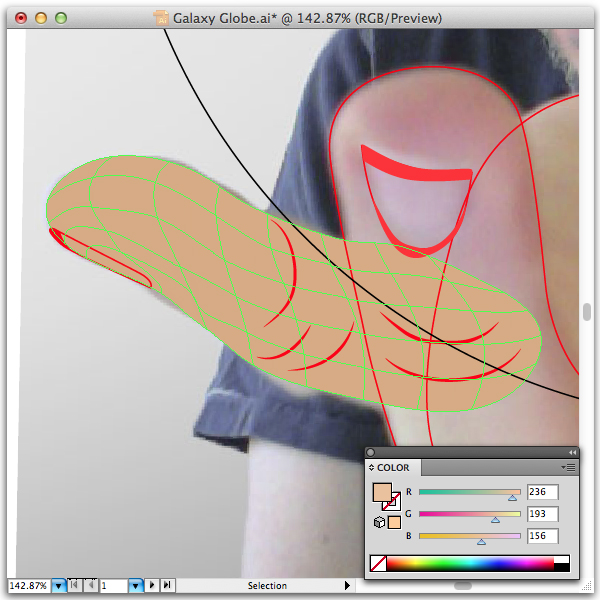Viewport: 600px width, 600px height.
Task: Click the horizontal scrollbar thumb
Action: click(x=463, y=586)
